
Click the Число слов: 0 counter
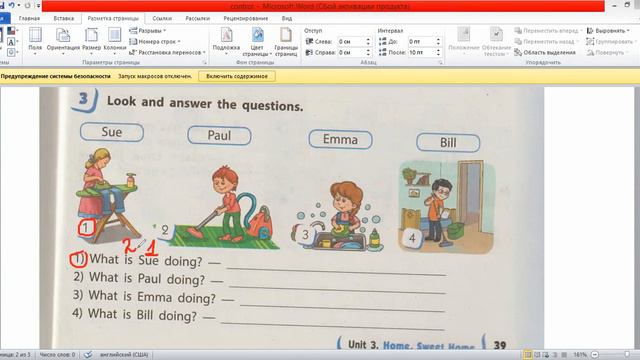58,355
